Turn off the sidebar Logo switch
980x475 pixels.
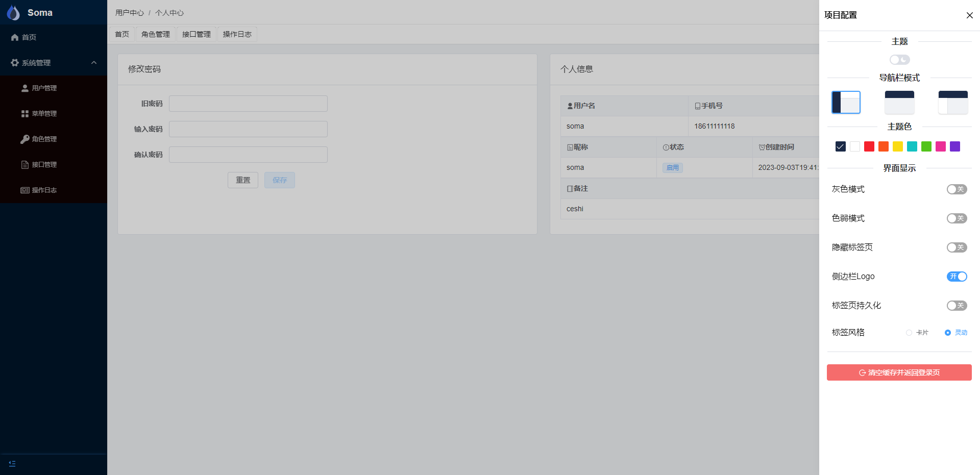click(957, 277)
